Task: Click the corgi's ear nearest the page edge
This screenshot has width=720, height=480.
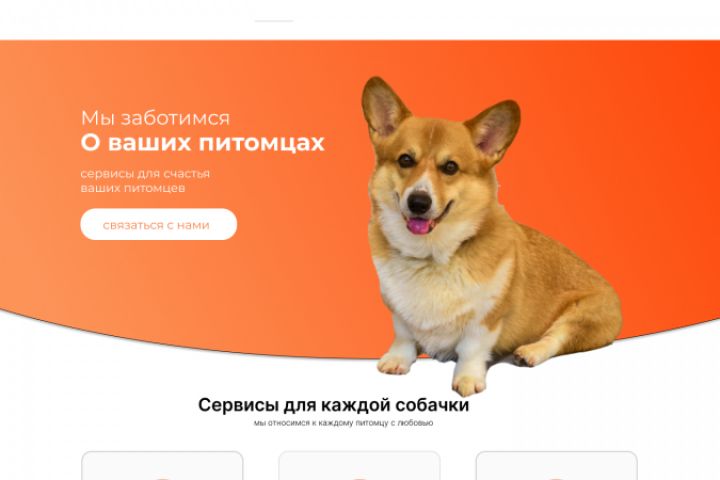Action: click(x=495, y=129)
